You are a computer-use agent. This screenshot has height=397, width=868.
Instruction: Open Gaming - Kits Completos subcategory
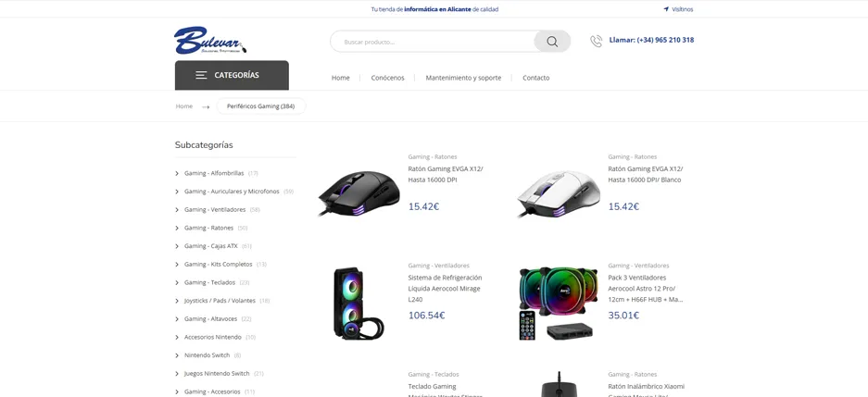tap(218, 265)
